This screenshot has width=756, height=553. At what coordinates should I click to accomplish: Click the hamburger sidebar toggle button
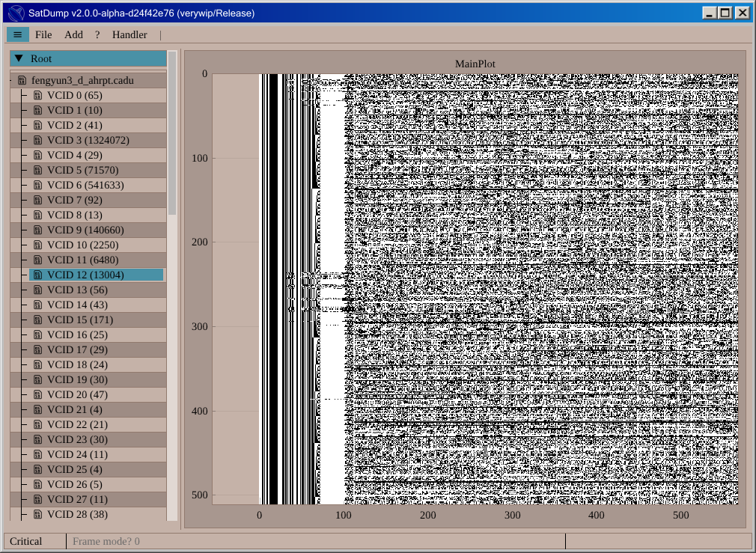pos(18,34)
